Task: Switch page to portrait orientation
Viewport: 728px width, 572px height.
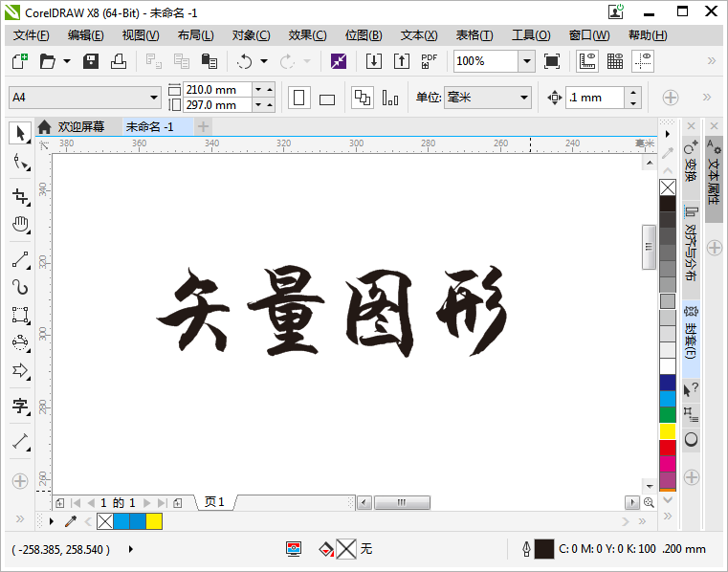Action: coord(298,98)
